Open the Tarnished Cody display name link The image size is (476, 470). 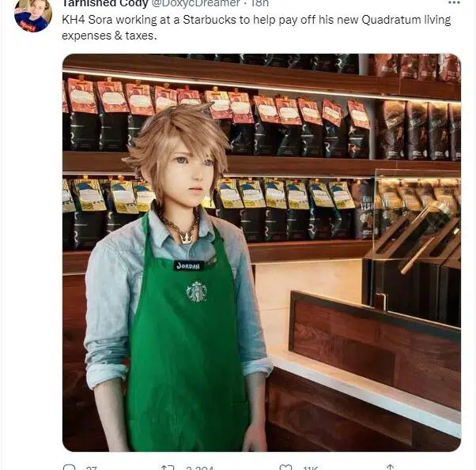click(98, 3)
